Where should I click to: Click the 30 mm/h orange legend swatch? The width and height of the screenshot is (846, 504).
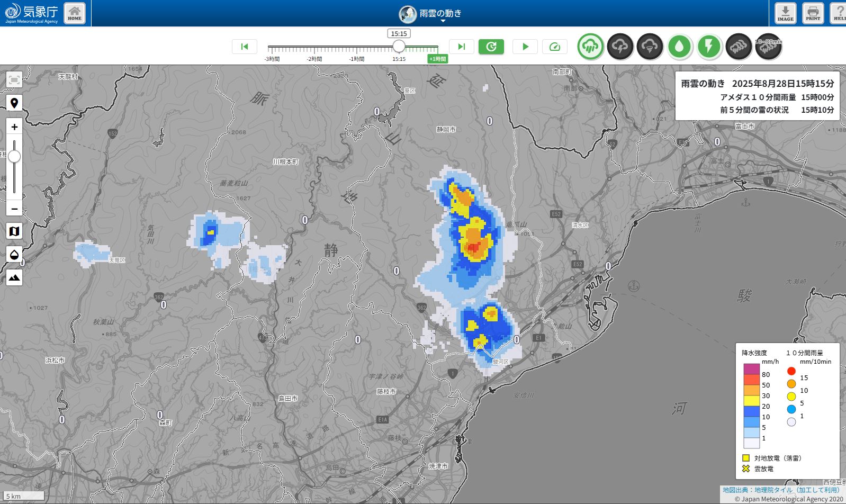point(752,390)
